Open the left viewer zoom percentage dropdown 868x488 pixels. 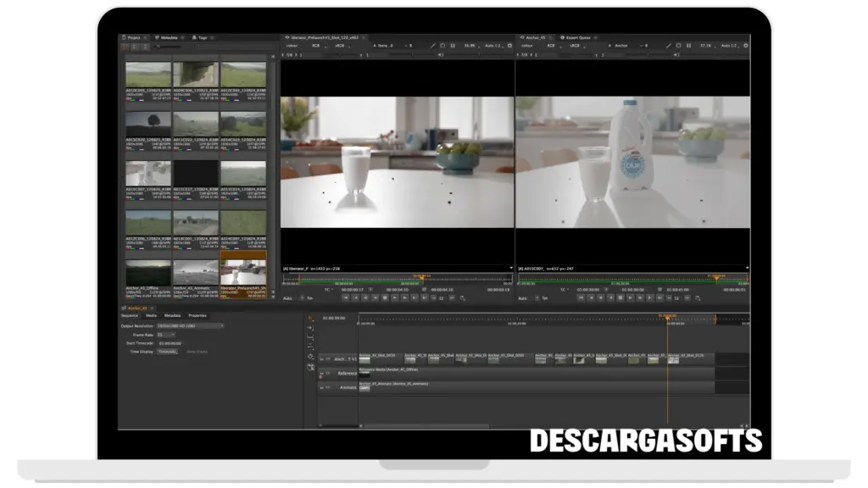point(470,46)
